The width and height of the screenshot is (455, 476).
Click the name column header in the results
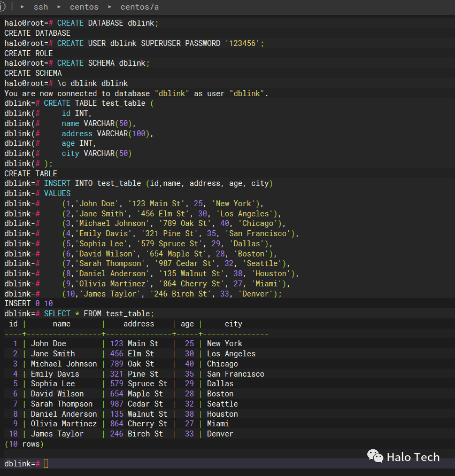pyautogui.click(x=61, y=324)
